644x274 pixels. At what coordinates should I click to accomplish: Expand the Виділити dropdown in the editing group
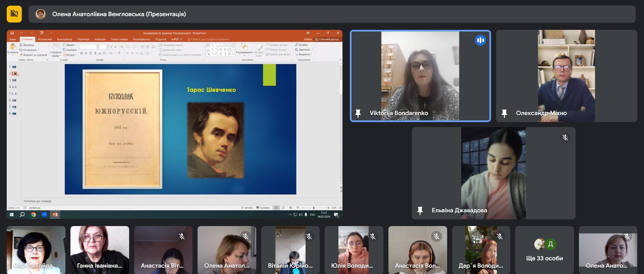tap(304, 54)
